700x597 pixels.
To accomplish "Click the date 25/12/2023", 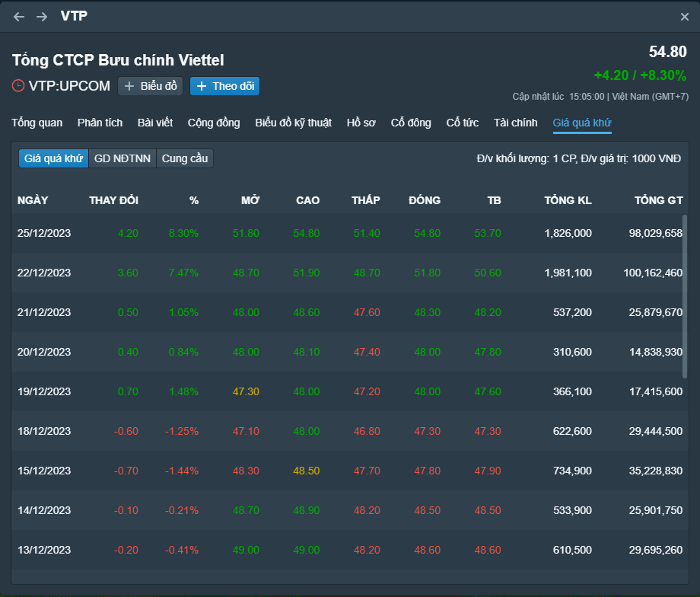I will click(44, 233).
